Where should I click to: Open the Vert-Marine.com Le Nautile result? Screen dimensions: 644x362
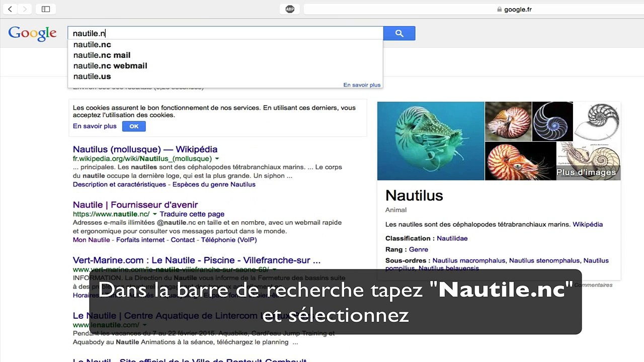point(197,260)
